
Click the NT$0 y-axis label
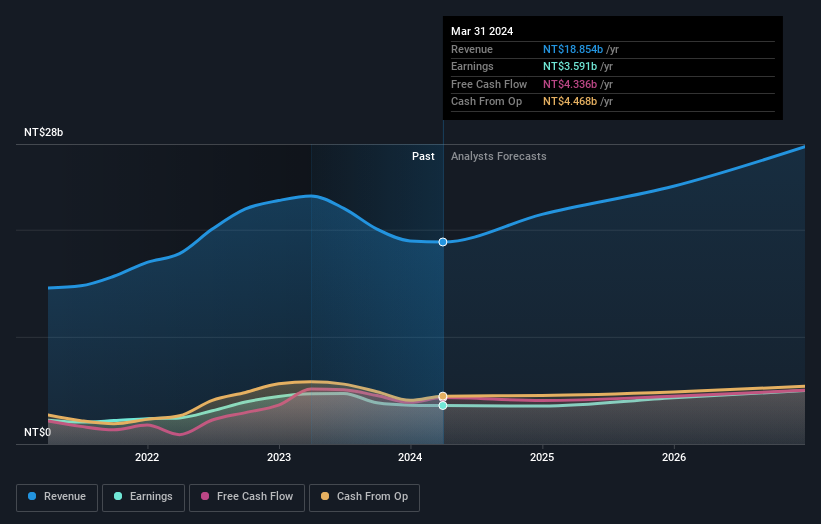(37, 432)
